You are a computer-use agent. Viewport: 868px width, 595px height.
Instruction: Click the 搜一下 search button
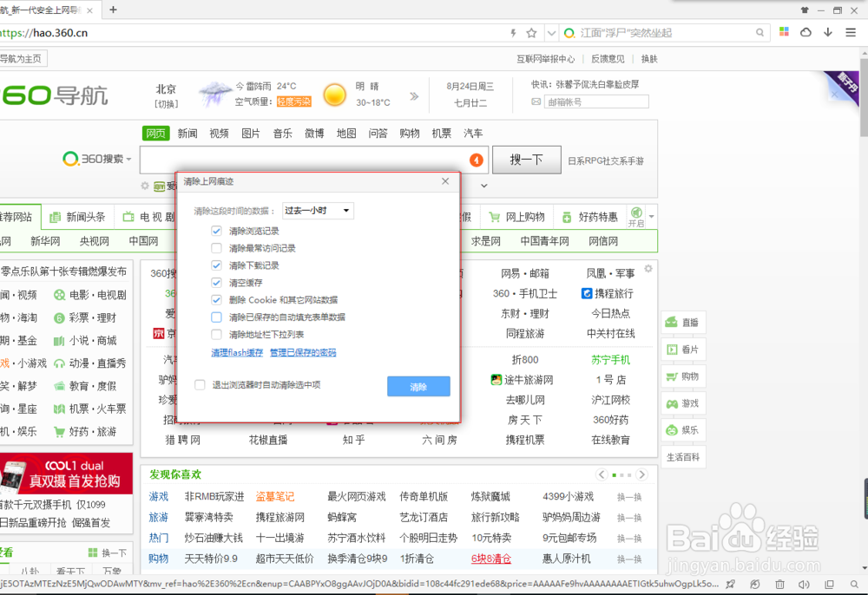pyautogui.click(x=527, y=160)
